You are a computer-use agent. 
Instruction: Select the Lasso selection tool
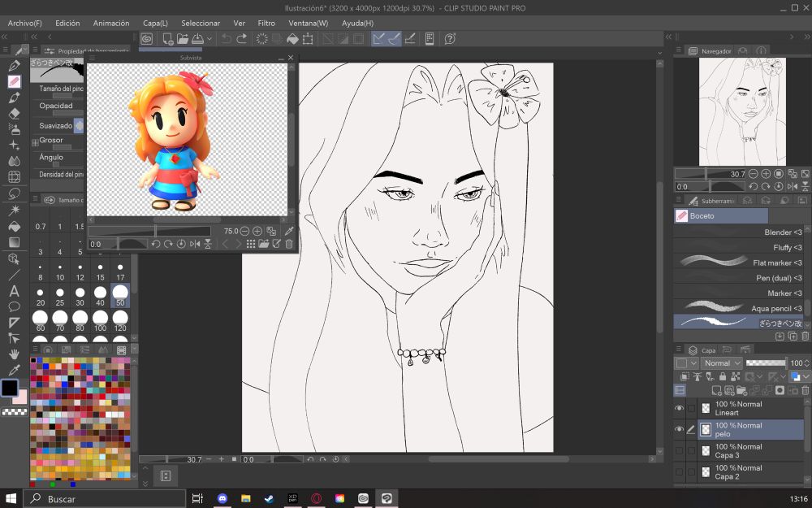tap(14, 193)
